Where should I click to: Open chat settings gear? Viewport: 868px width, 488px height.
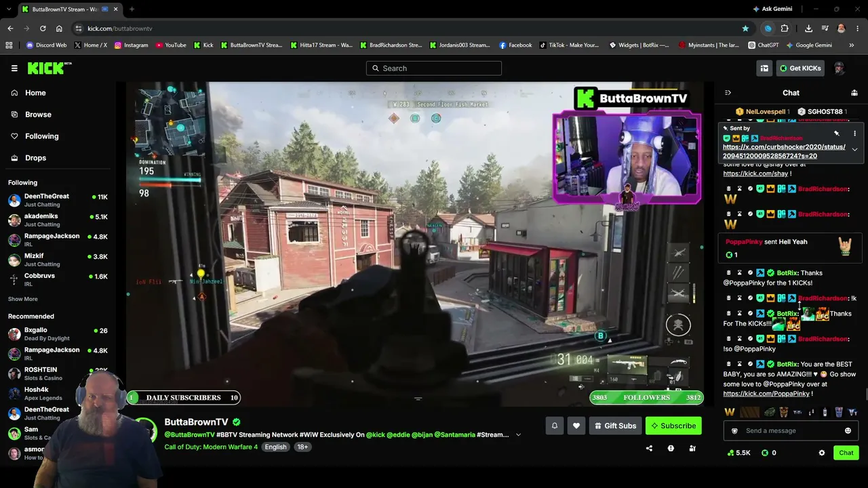[822, 453]
